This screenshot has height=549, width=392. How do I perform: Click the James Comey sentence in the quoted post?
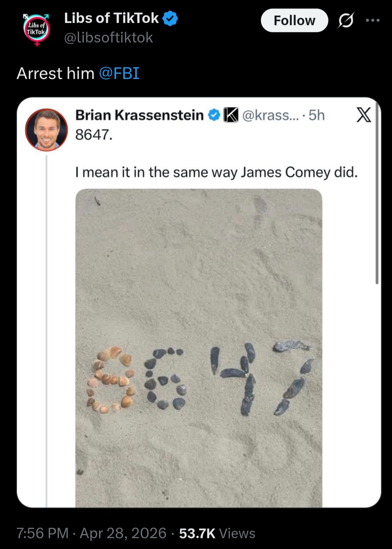pyautogui.click(x=216, y=172)
